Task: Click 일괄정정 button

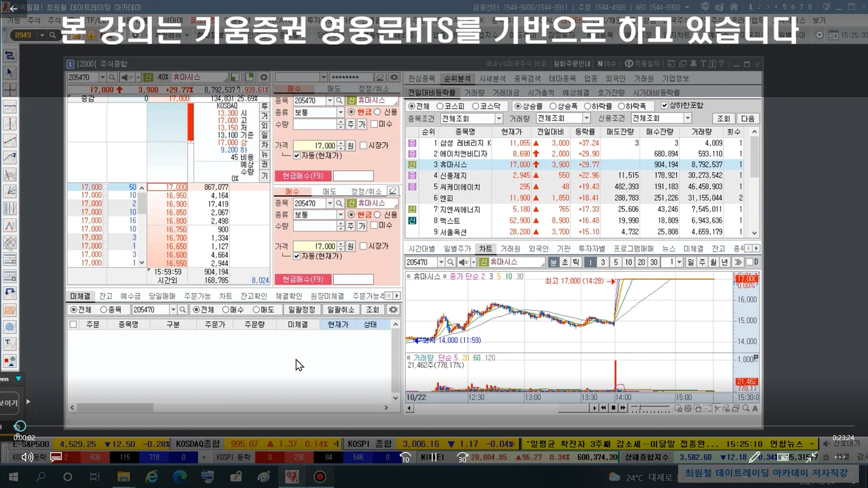Action: click(301, 310)
